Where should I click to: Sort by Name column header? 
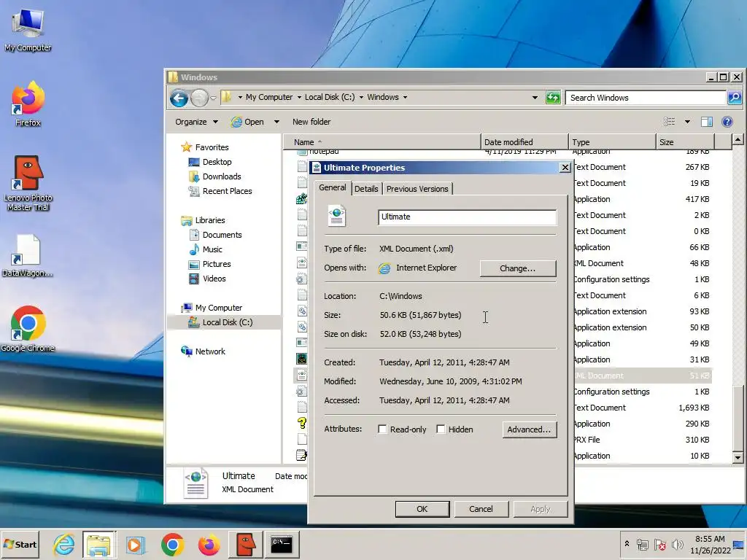(382, 142)
